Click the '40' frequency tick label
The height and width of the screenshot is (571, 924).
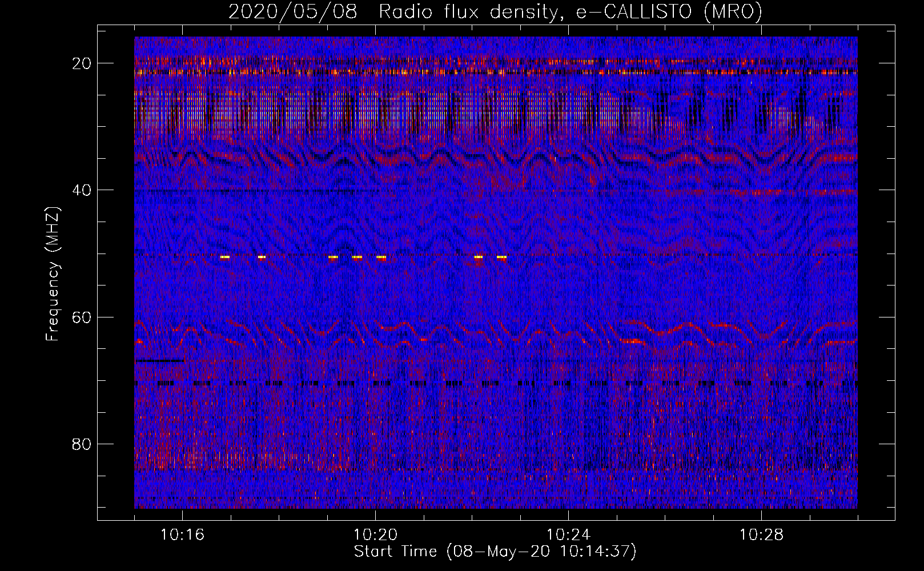(82, 190)
